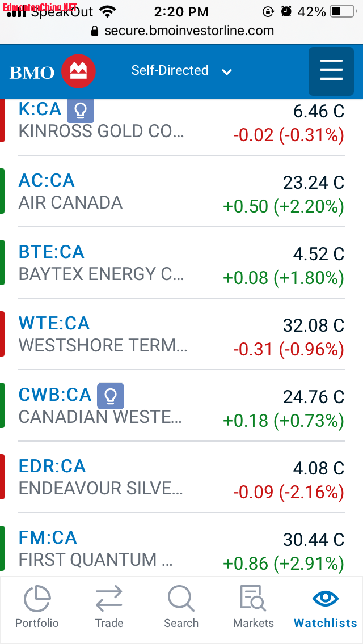Tap the BMO red logo

(78, 71)
